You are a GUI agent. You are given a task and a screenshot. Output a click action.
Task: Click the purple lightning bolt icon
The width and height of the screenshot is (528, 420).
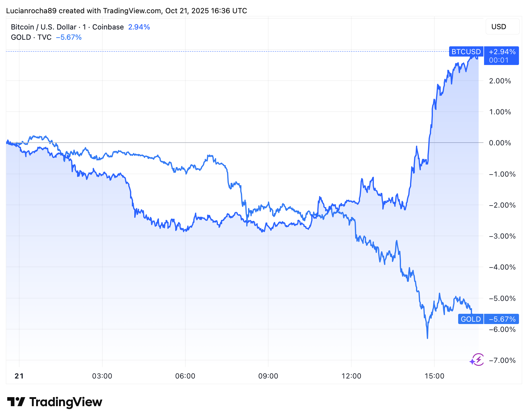(477, 360)
